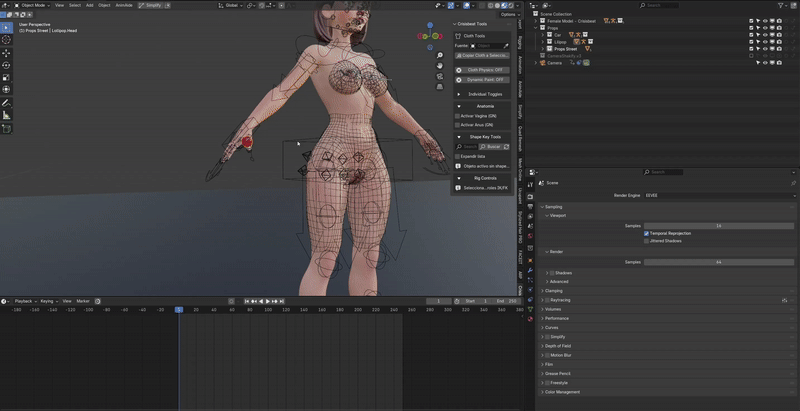The width and height of the screenshot is (800, 411).
Task: Open the Select menu
Action: pyautogui.click(x=75, y=5)
